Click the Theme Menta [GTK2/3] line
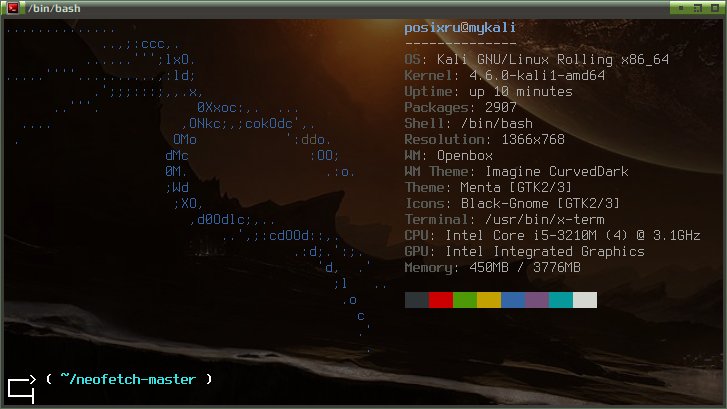727x409 pixels. 488,187
